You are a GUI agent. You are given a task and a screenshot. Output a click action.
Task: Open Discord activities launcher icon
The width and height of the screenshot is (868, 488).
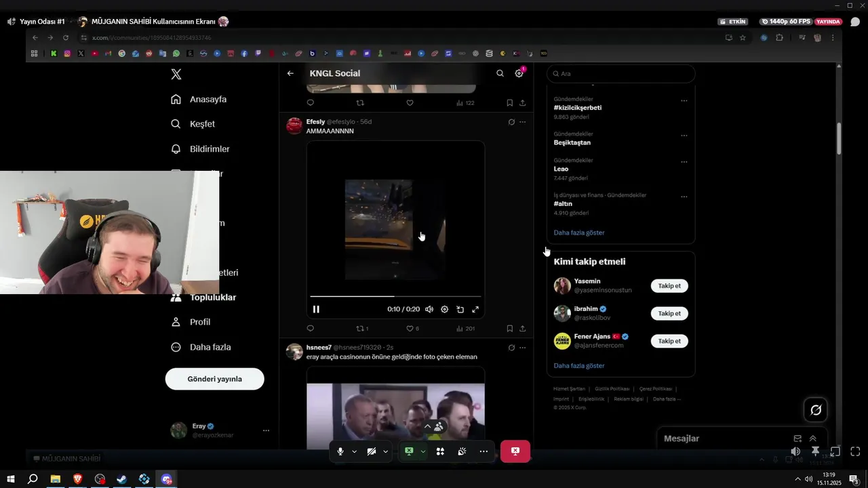click(440, 451)
